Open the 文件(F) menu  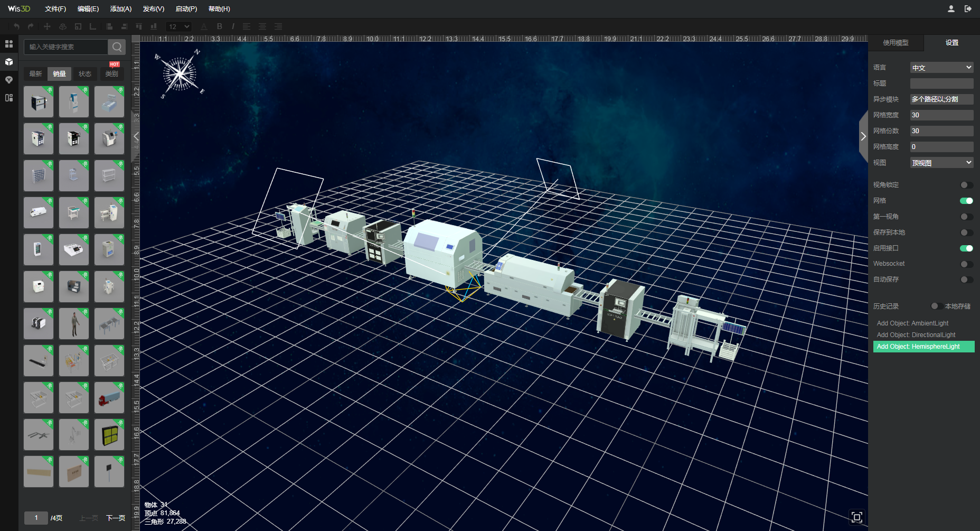[55, 9]
